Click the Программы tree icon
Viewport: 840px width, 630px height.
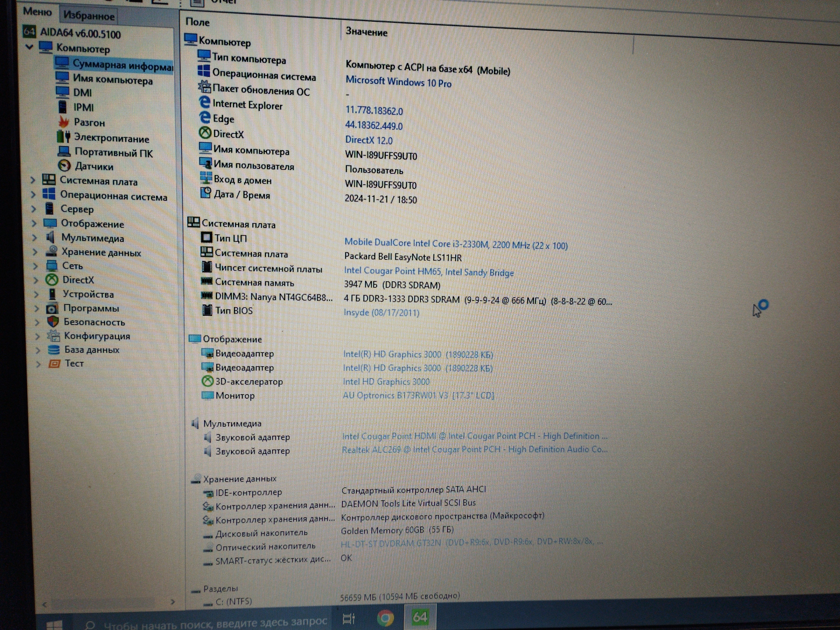(x=52, y=308)
